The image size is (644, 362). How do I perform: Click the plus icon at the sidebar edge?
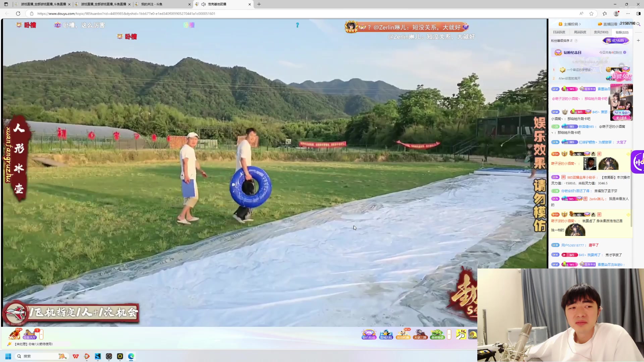638,41
